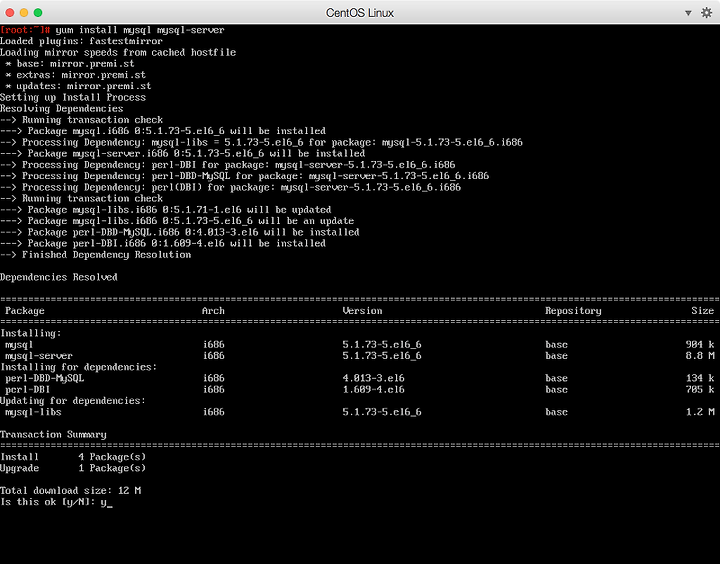Close the CentOS Linux window
The width and height of the screenshot is (720, 564).
tap(10, 12)
